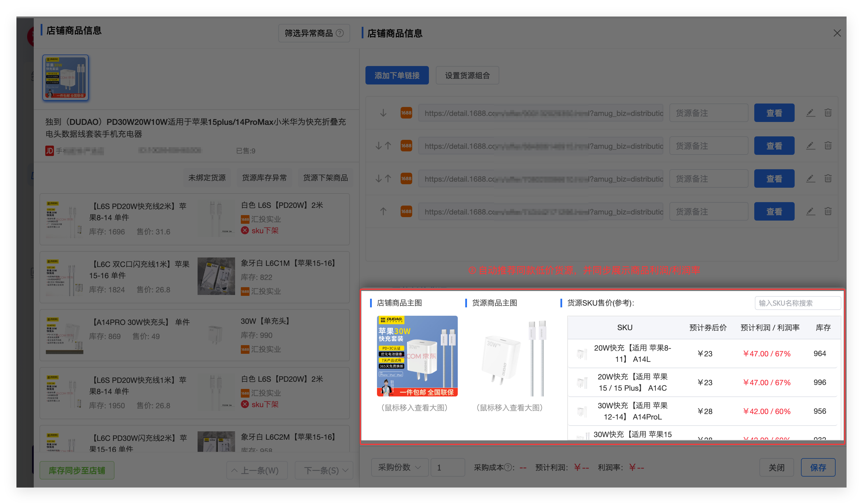863x504 pixels.
Task: Go to next item with 下一条(S)
Action: (324, 471)
